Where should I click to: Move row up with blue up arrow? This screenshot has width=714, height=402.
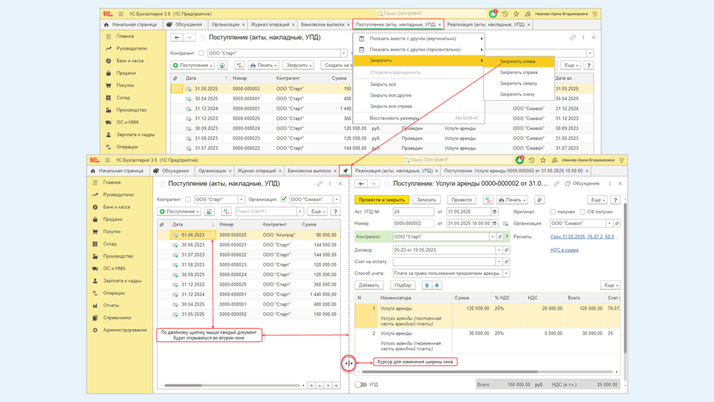click(427, 285)
